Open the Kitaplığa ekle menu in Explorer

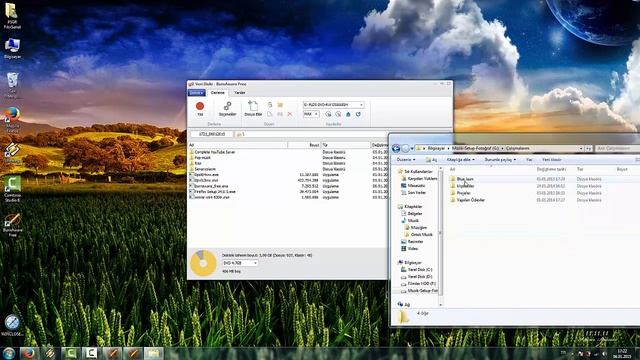(460, 160)
